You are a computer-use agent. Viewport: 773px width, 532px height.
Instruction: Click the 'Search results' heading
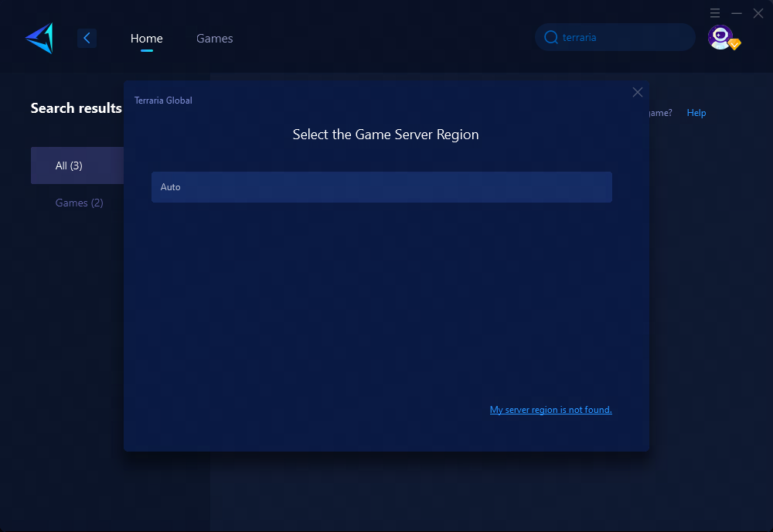click(76, 108)
